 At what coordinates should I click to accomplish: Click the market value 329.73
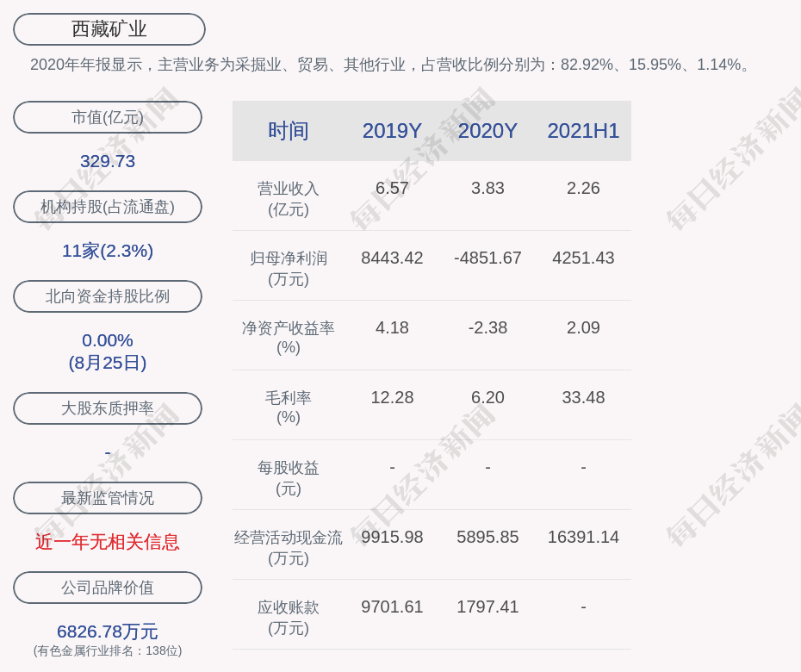108,161
